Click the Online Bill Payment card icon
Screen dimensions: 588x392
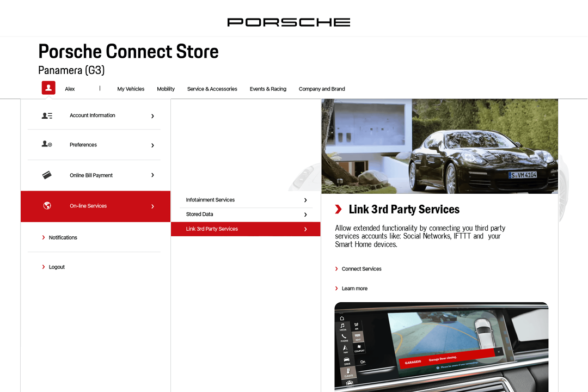pyautogui.click(x=47, y=175)
